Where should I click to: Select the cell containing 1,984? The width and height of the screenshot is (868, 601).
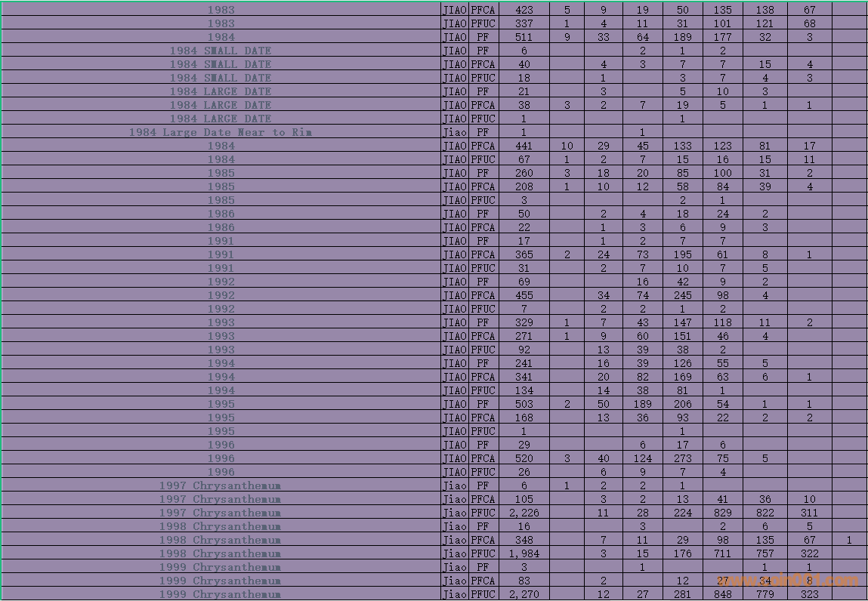click(x=524, y=553)
